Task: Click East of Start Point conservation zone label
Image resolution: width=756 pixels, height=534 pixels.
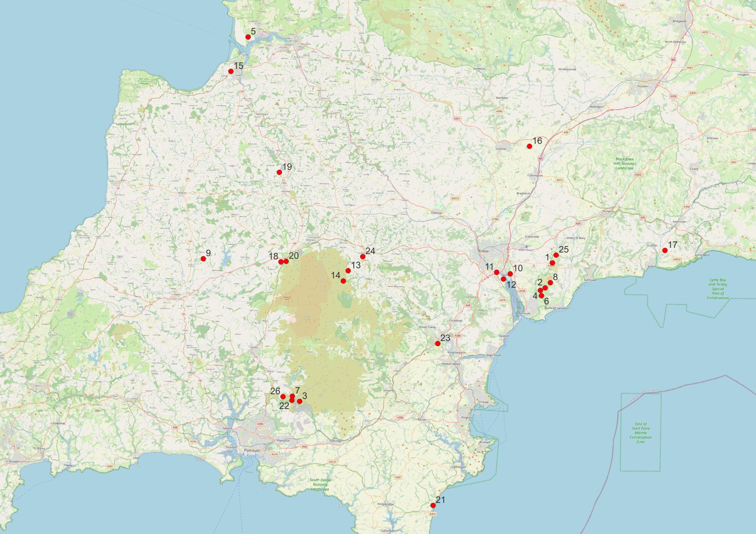Action: tap(641, 433)
